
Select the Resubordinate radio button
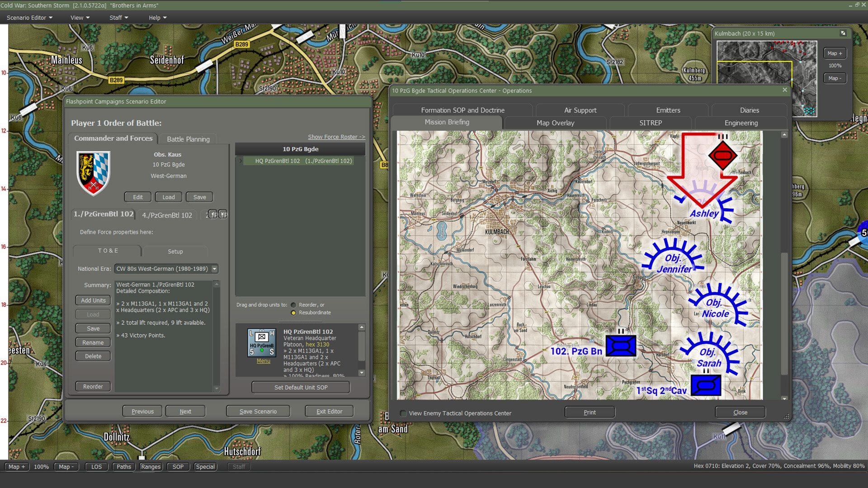tap(293, 312)
